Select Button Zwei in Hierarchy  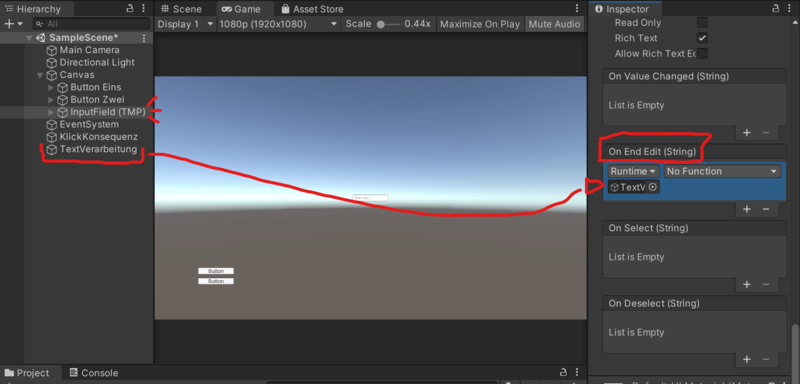pyautogui.click(x=97, y=99)
